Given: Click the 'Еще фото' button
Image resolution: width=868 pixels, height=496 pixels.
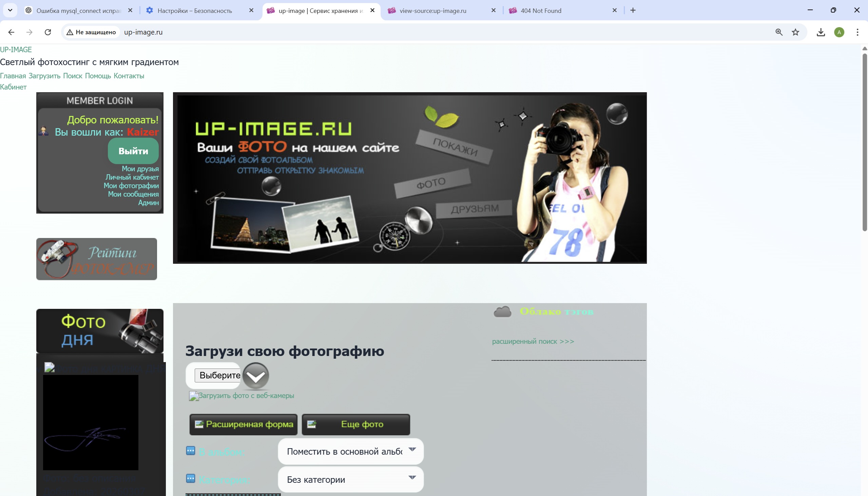Looking at the screenshot, I should (x=356, y=424).
